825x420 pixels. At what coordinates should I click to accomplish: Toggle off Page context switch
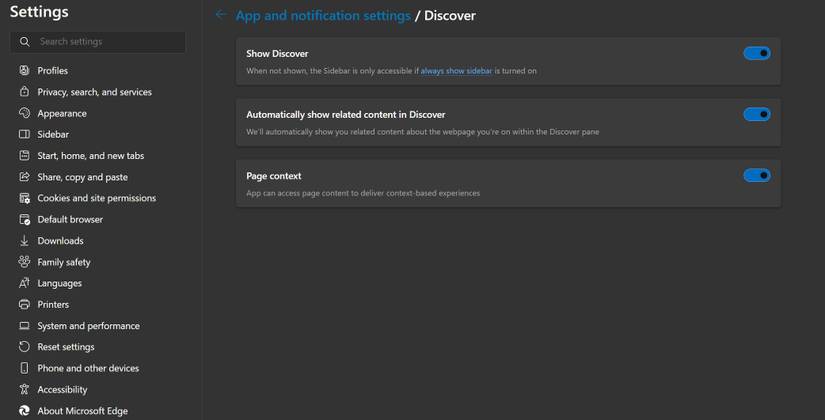coord(756,175)
